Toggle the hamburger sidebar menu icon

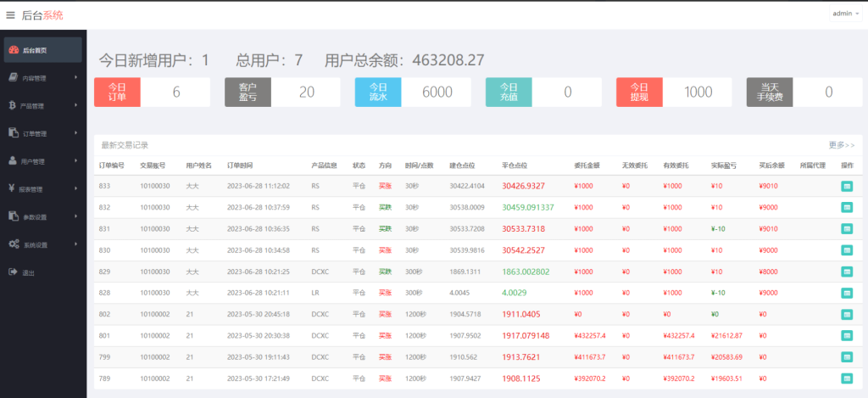[x=10, y=15]
